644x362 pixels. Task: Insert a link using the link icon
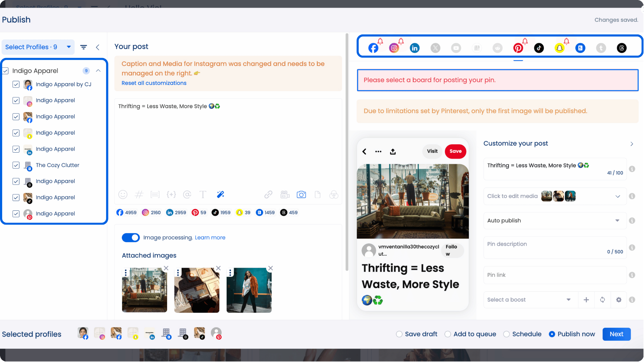coord(268,194)
